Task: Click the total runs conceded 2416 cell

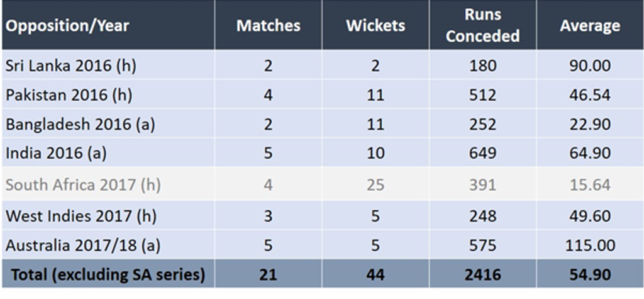Action: pyautogui.click(x=482, y=274)
